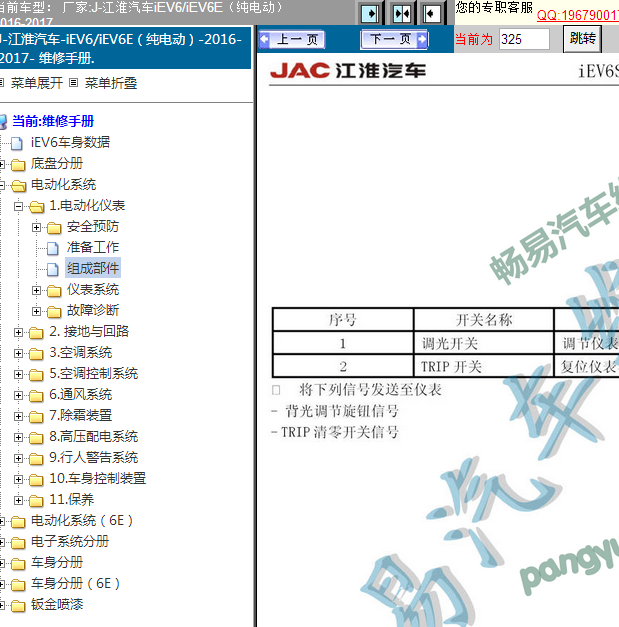Expand the 6.通风系统 folder
This screenshot has width=619, height=627.
[18, 395]
